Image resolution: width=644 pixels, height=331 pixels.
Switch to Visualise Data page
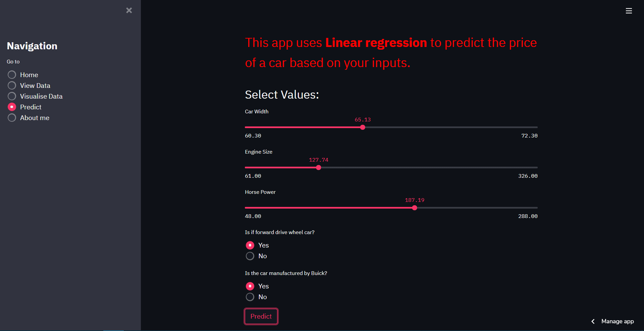(x=12, y=96)
